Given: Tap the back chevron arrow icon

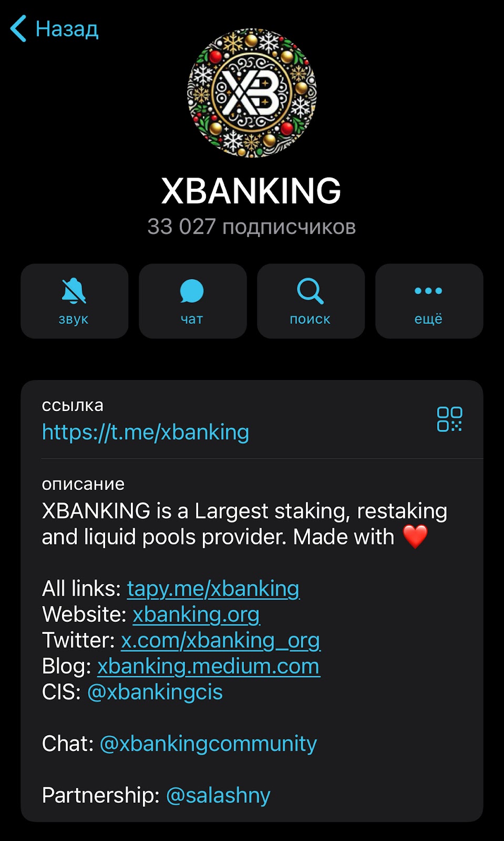Looking at the screenshot, I should [18, 28].
